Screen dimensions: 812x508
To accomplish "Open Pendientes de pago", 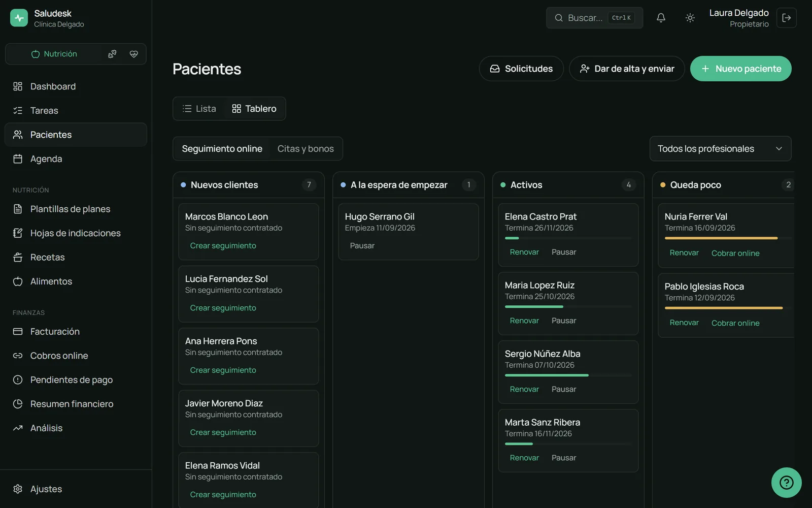I will tap(76, 380).
